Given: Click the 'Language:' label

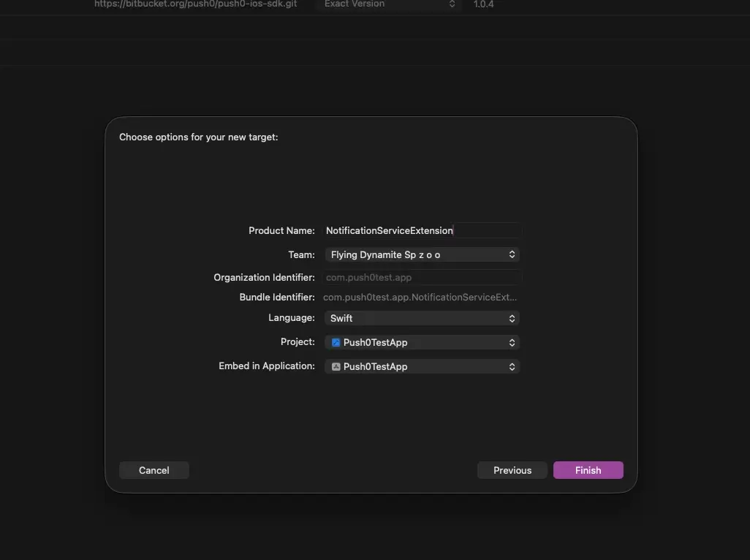Looking at the screenshot, I should pyautogui.click(x=291, y=317).
